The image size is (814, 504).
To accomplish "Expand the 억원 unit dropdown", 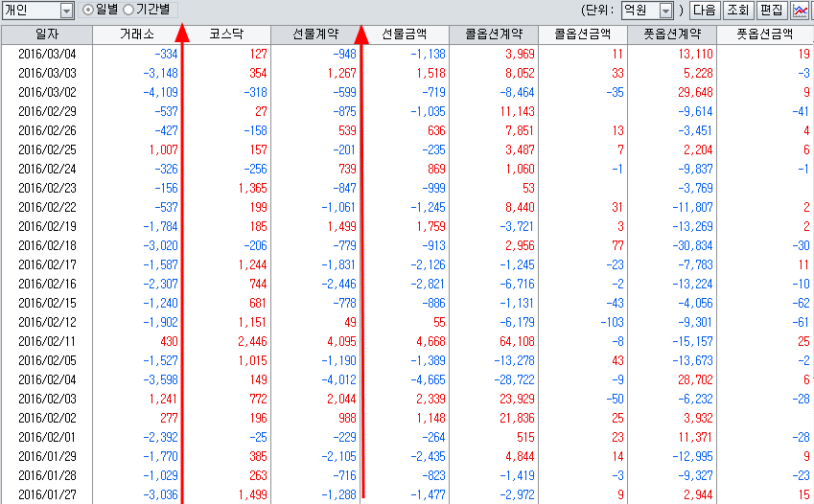I will click(665, 11).
